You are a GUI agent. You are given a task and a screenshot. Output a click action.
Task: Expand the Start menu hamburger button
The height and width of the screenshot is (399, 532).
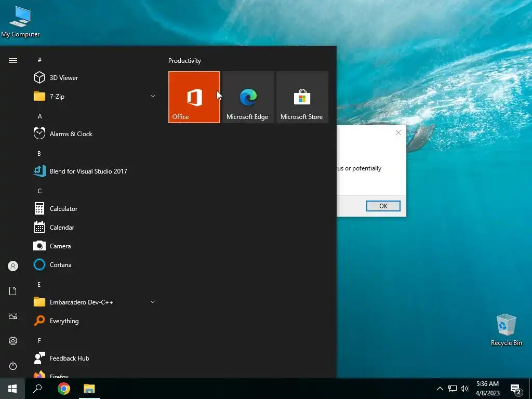tap(13, 60)
